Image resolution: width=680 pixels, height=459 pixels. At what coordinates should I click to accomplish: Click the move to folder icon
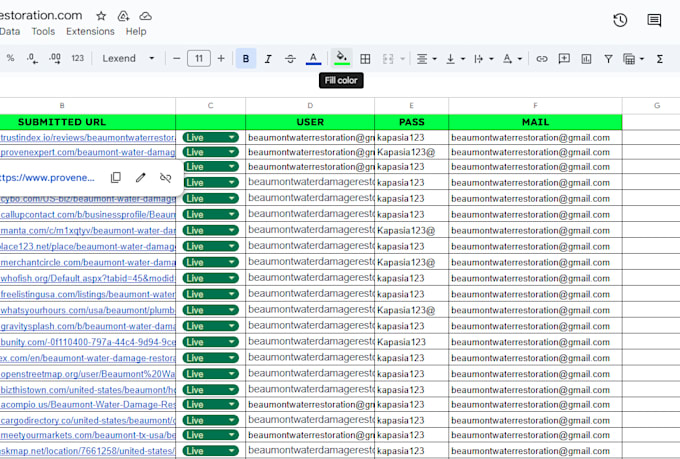pyautogui.click(x=124, y=16)
